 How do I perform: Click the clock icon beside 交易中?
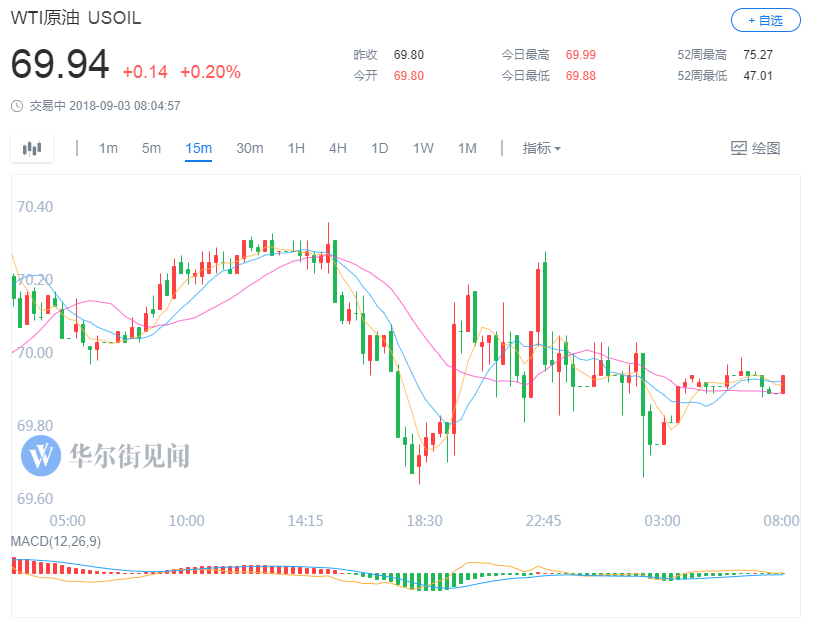17,106
